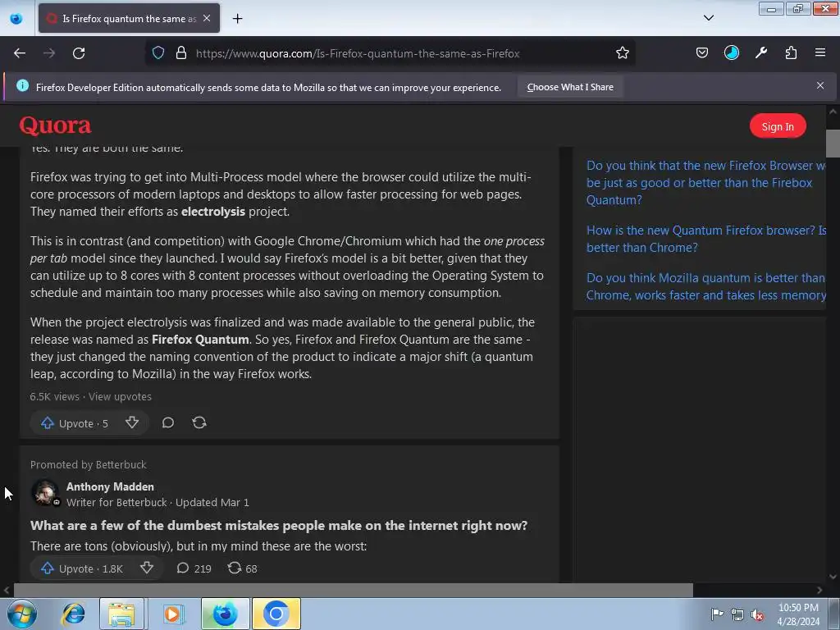This screenshot has width=840, height=630.
Task: Open the Windows Start menu
Action: coord(22,614)
